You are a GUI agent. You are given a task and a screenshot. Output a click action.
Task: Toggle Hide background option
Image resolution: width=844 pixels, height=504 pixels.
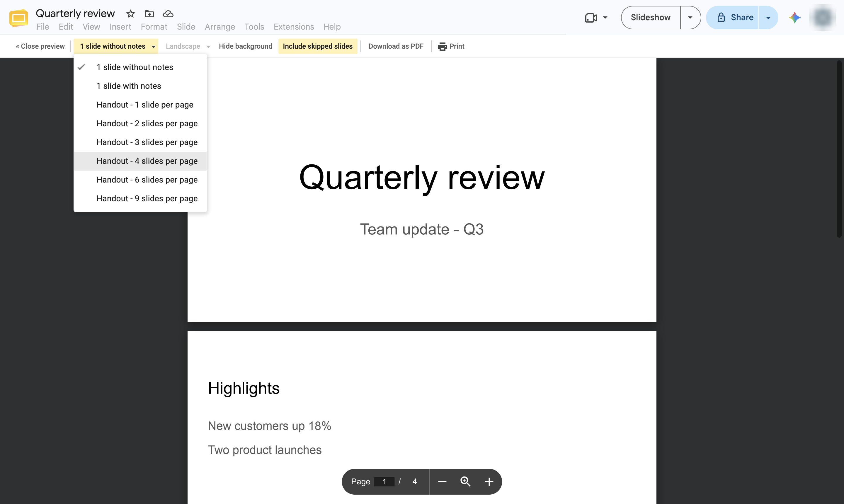point(245,46)
